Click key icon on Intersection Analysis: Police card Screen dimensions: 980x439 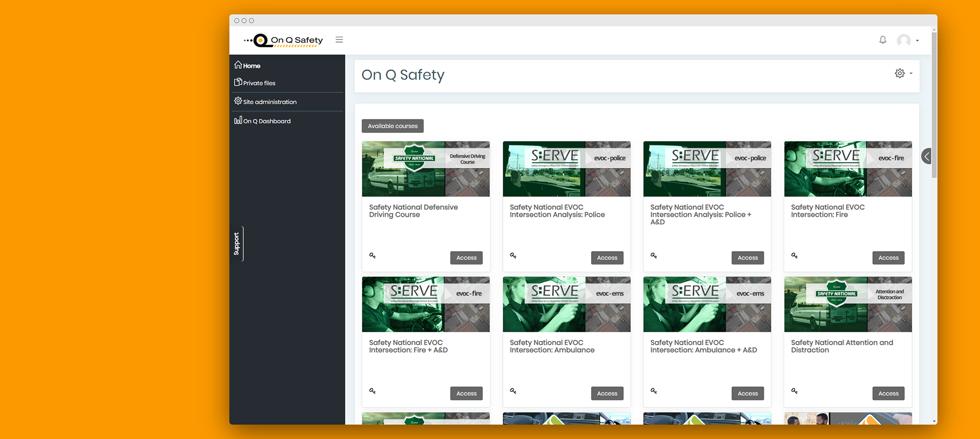(513, 255)
